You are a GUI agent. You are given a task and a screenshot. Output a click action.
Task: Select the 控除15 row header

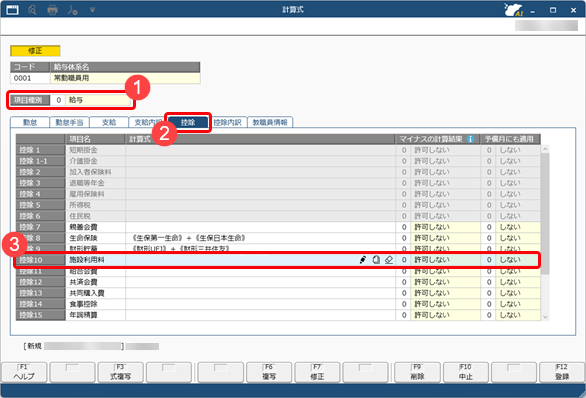[40, 315]
